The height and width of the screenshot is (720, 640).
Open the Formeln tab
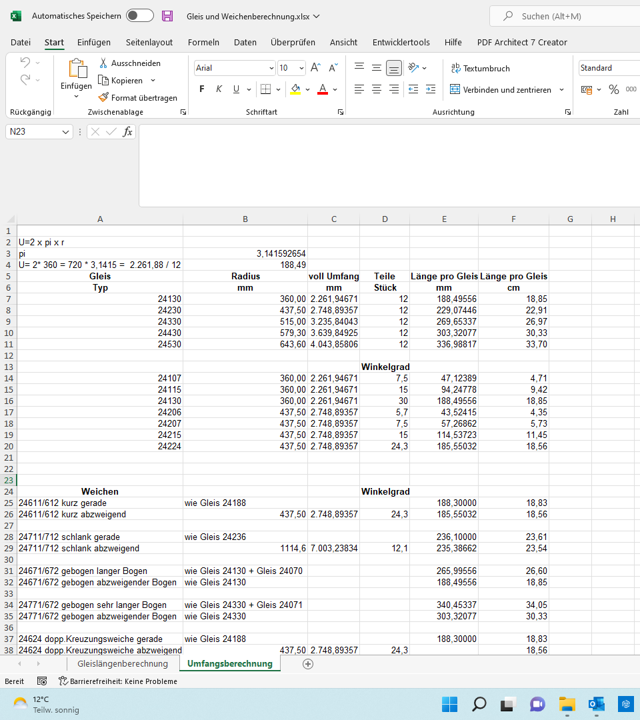(x=203, y=42)
